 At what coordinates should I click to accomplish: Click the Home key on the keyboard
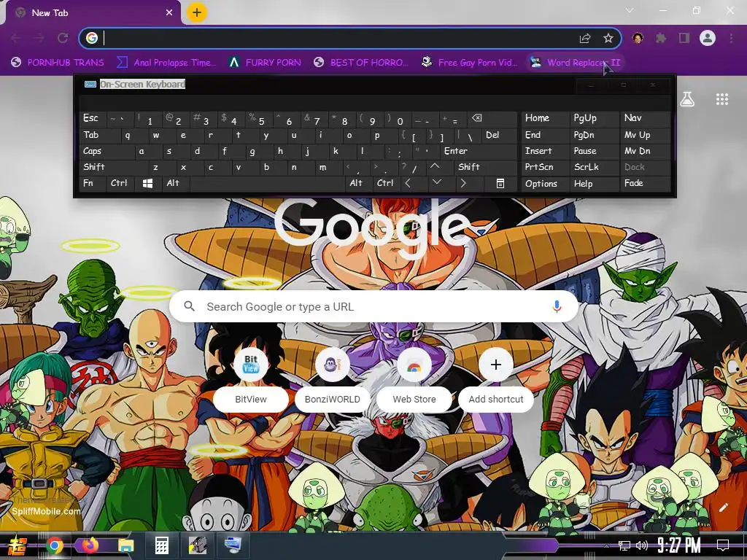tap(545, 118)
